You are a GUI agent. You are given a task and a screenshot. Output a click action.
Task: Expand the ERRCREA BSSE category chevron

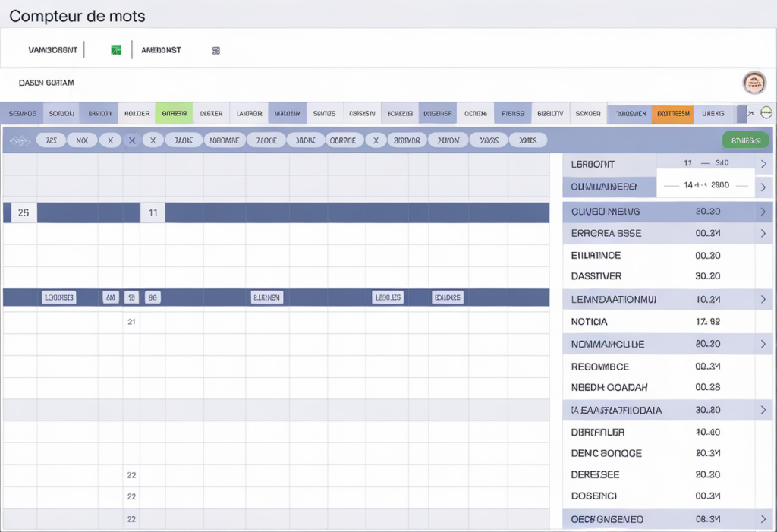(763, 233)
